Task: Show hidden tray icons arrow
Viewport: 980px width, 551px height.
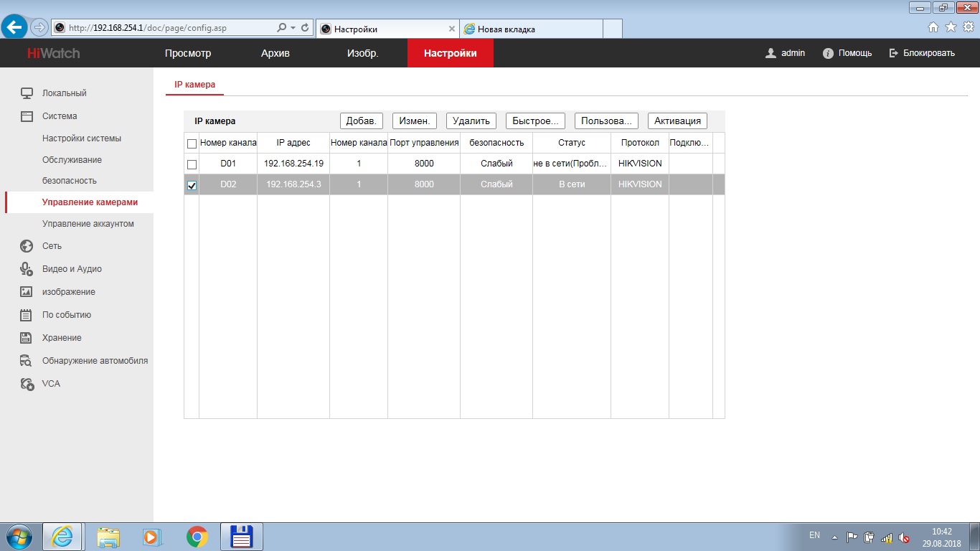Action: pyautogui.click(x=834, y=537)
